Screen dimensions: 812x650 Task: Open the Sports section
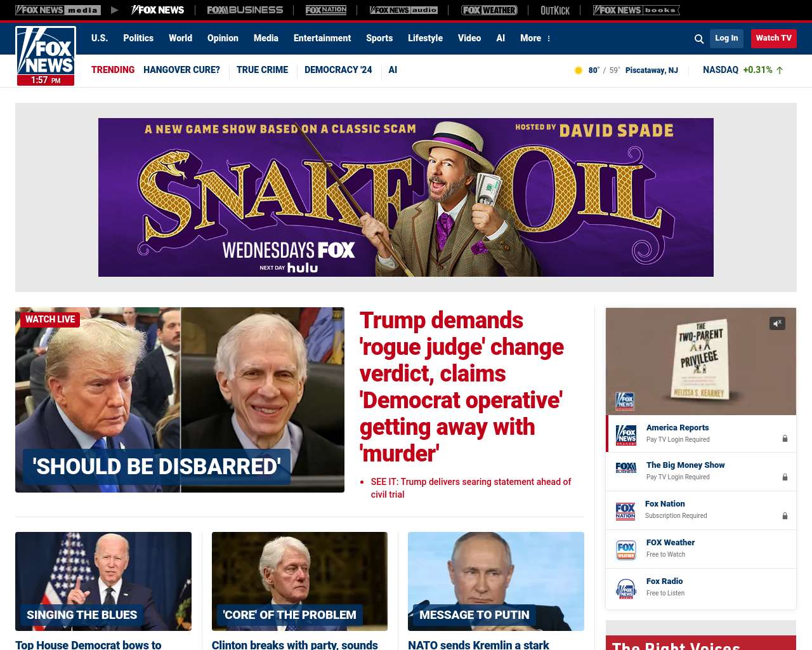[379, 38]
